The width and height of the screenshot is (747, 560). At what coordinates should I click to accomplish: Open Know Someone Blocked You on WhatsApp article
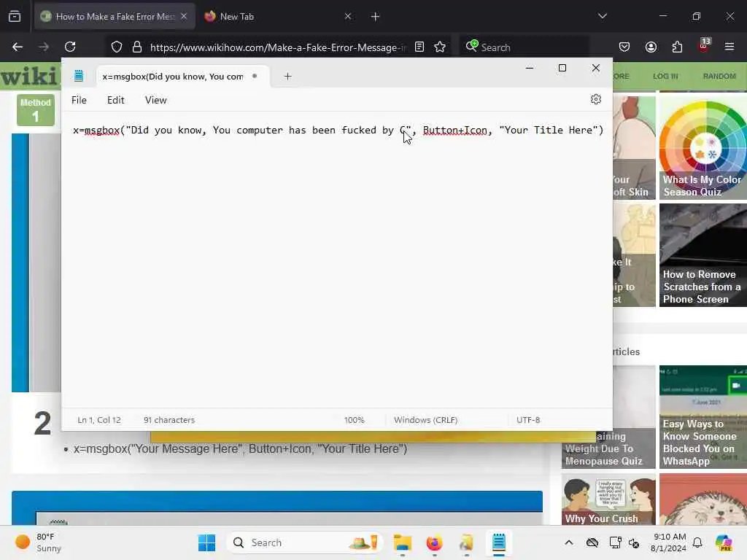point(703,417)
